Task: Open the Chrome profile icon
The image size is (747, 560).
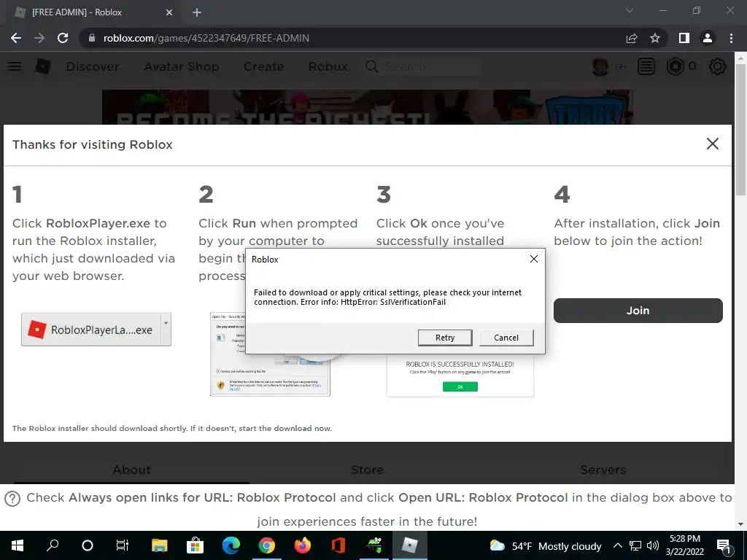Action: (708, 38)
